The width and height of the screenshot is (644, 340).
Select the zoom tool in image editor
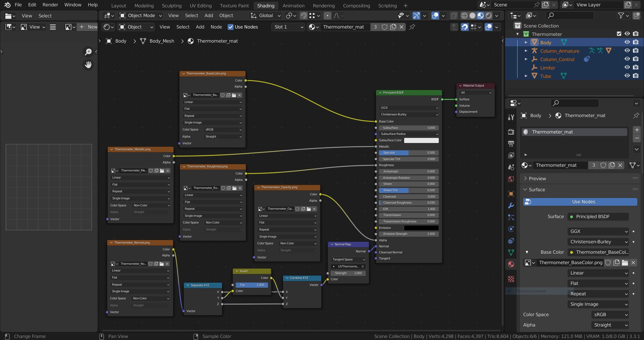(x=88, y=52)
